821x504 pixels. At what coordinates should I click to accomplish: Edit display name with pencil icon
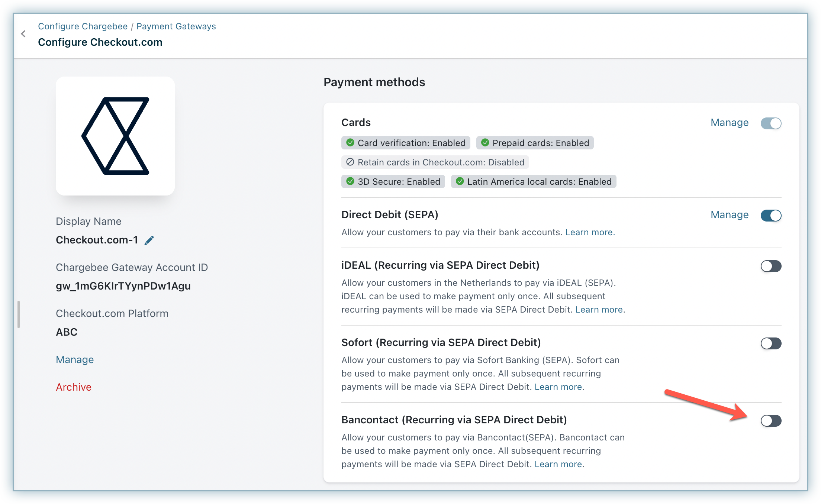[149, 240]
